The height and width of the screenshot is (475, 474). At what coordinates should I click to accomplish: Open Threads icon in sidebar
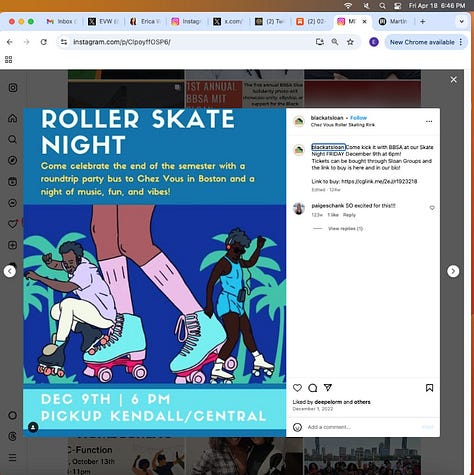pos(13,436)
